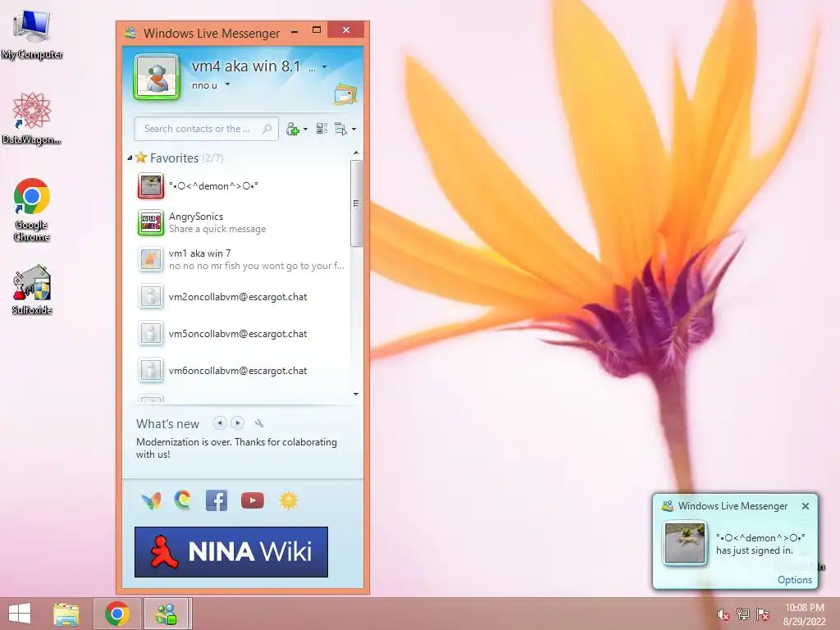Screen dimensions: 840x630
Task: Click the demon avatar in notification popup
Action: (x=685, y=543)
